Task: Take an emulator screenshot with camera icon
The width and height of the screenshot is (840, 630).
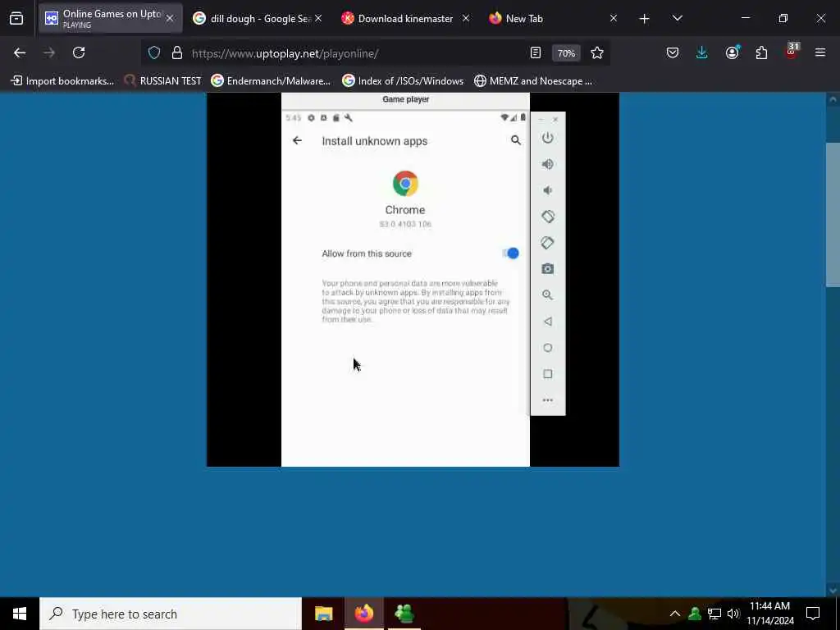Action: pos(547,269)
